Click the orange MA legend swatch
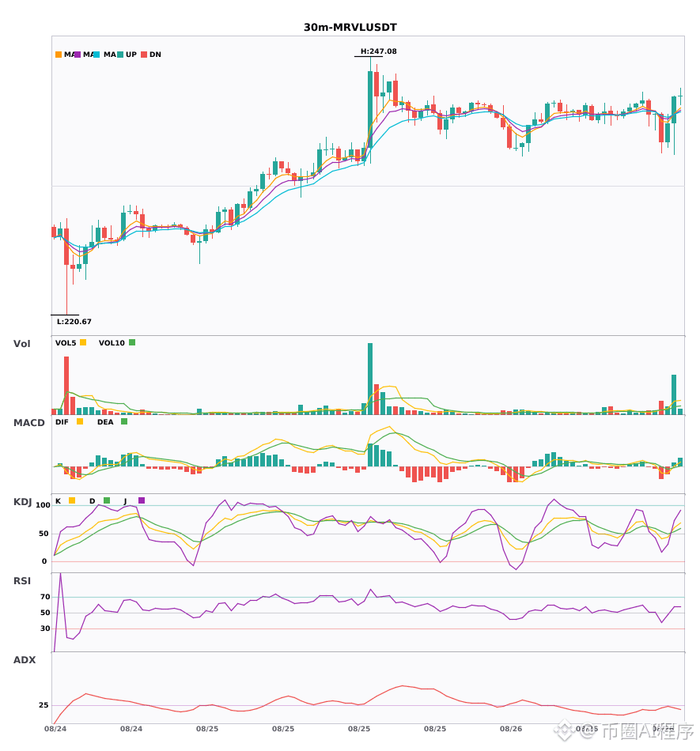700x751 pixels. click(59, 55)
